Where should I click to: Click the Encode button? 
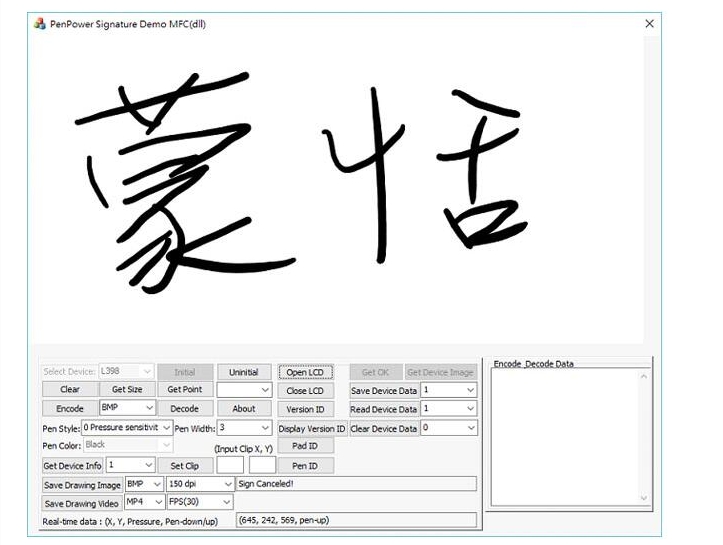point(70,409)
